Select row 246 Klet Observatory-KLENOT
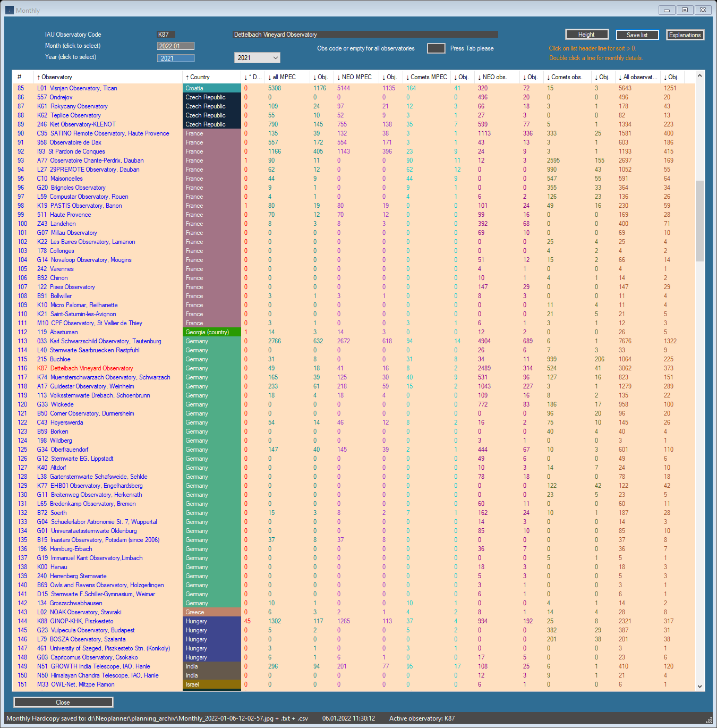This screenshot has height=728, width=717. [x=353, y=124]
